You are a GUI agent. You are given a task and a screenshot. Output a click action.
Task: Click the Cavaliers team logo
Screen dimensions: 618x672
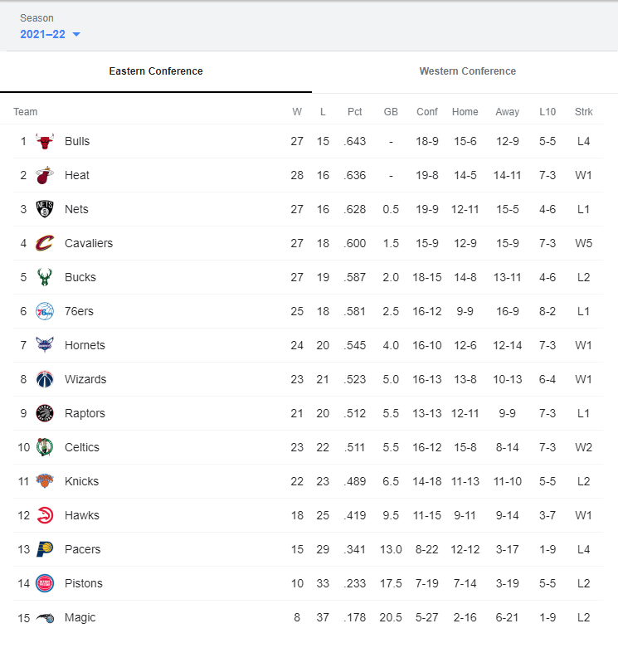coord(45,243)
